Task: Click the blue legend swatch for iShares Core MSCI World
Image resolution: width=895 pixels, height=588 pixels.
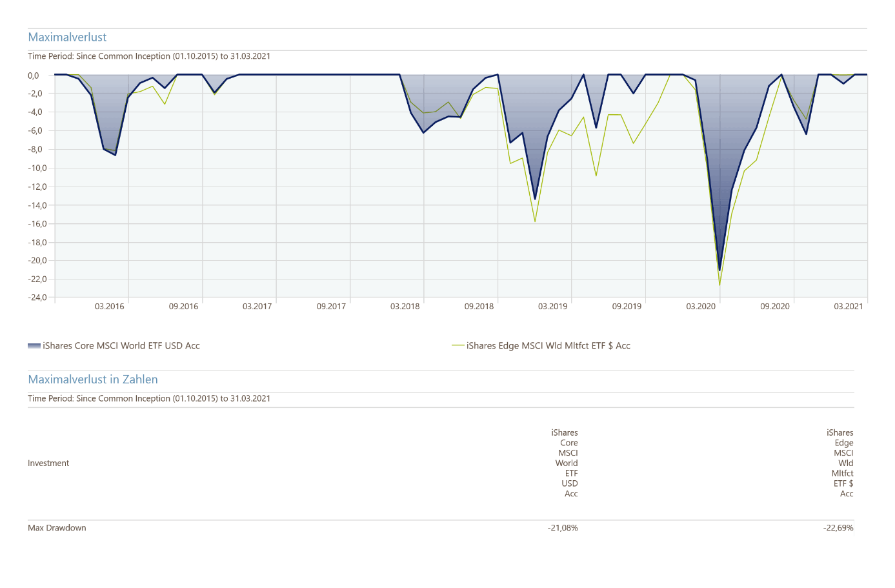Action: click(x=34, y=346)
